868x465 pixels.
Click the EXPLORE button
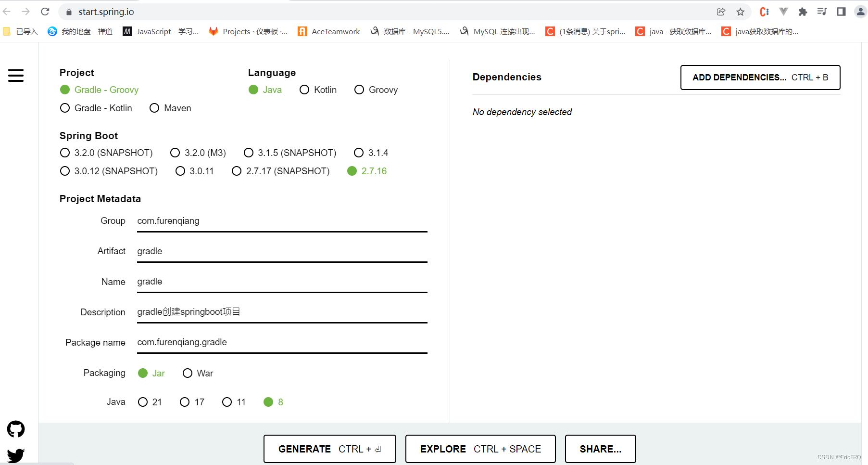click(480, 449)
